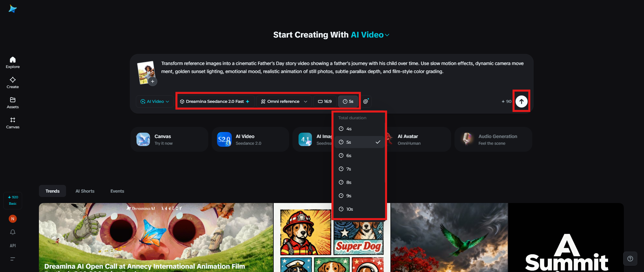Go to the Create section

click(x=13, y=83)
